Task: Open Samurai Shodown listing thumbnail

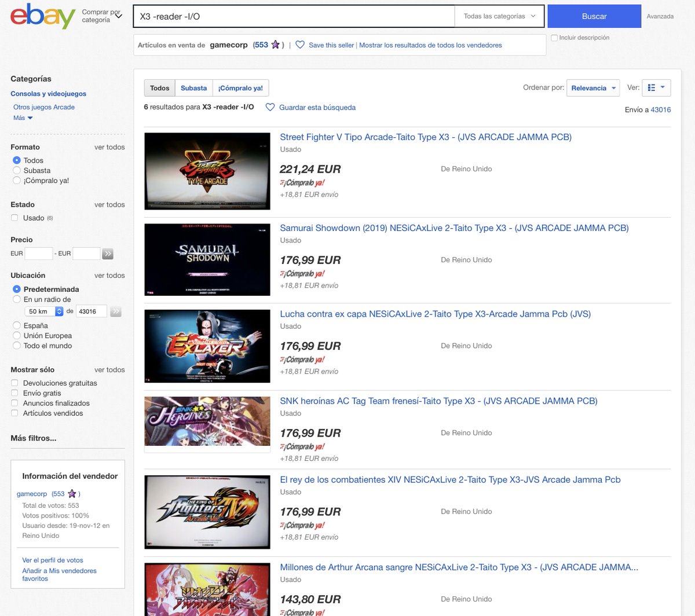Action: tap(207, 260)
